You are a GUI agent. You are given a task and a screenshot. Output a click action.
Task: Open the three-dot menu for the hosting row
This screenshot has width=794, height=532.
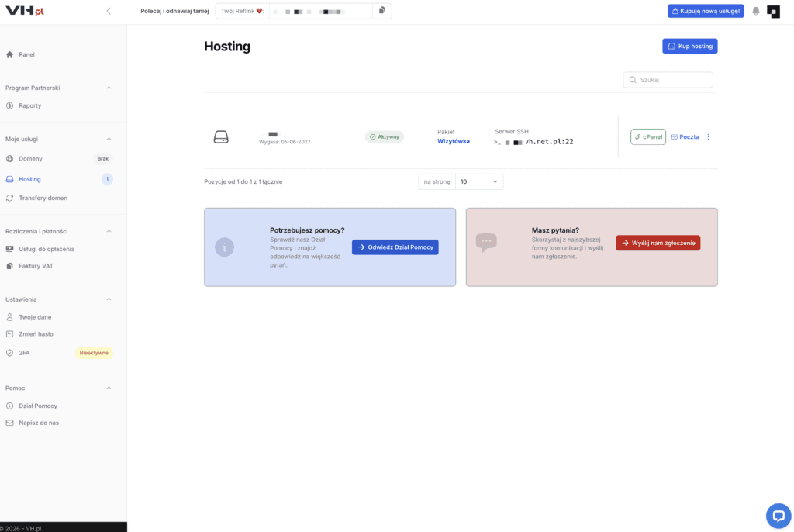709,136
